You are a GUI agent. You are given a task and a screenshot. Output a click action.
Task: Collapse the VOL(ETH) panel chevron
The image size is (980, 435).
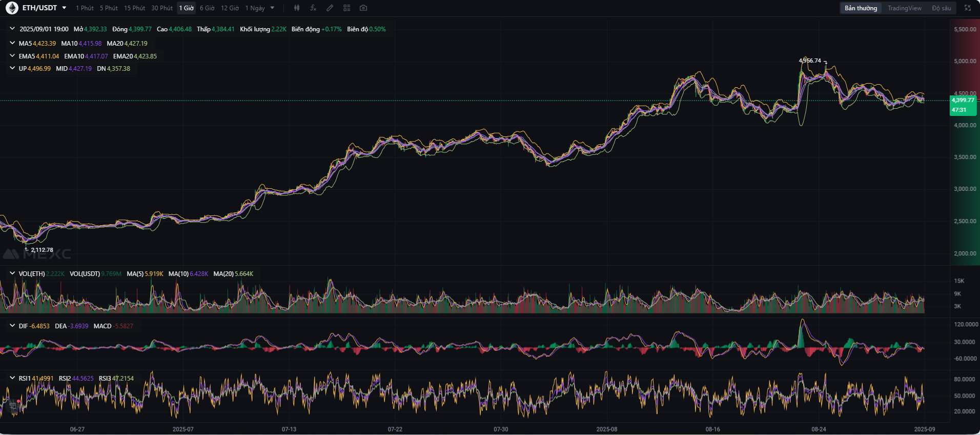coord(12,273)
